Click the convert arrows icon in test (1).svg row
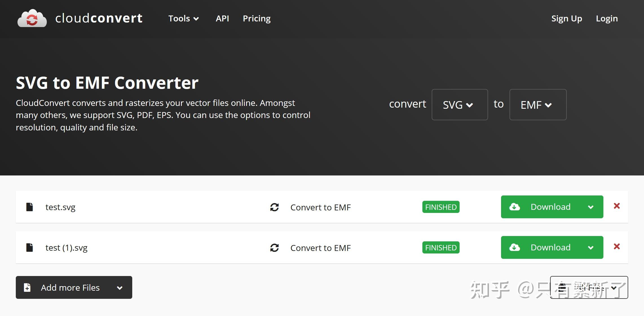The height and width of the screenshot is (316, 644). tap(274, 248)
